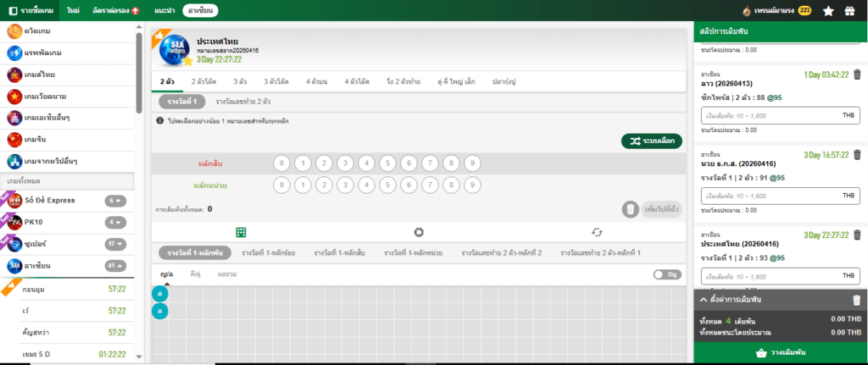Open the green grid chart icon
Screen dimensions: 868x365
point(241,232)
